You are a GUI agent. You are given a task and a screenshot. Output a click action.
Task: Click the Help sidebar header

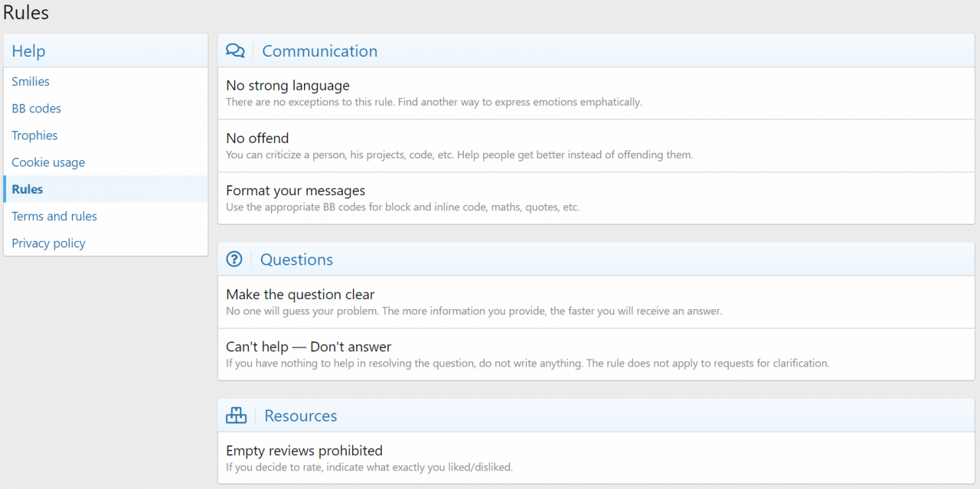28,51
